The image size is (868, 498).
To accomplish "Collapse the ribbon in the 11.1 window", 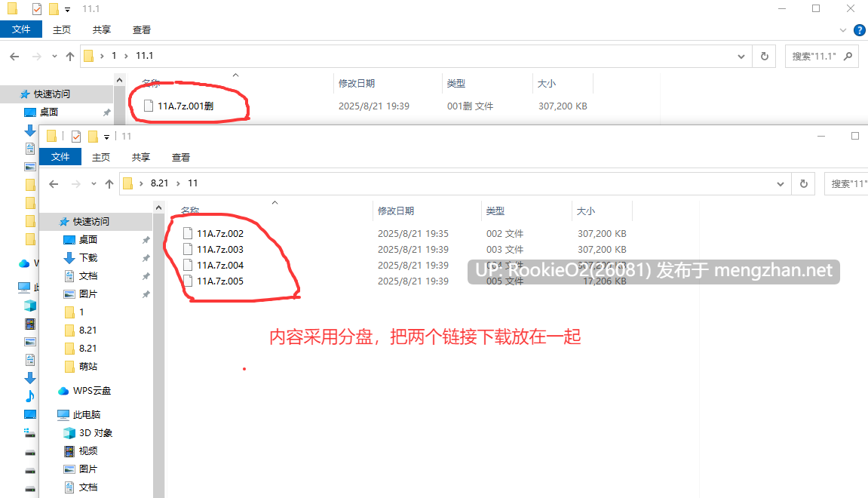I will [x=842, y=30].
